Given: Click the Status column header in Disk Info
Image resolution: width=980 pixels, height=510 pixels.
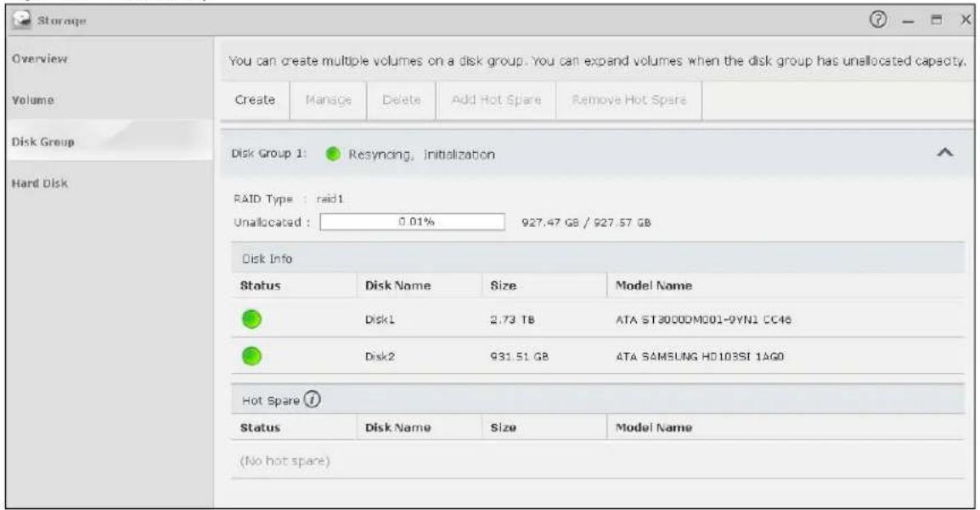Looking at the screenshot, I should (261, 286).
